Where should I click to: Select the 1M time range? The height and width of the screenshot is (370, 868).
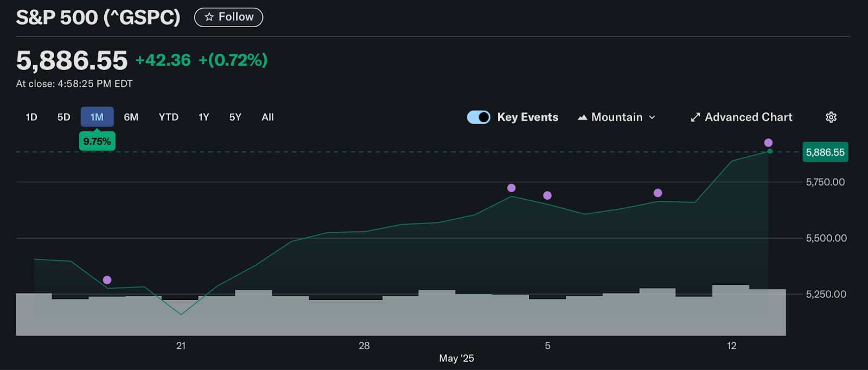point(97,117)
